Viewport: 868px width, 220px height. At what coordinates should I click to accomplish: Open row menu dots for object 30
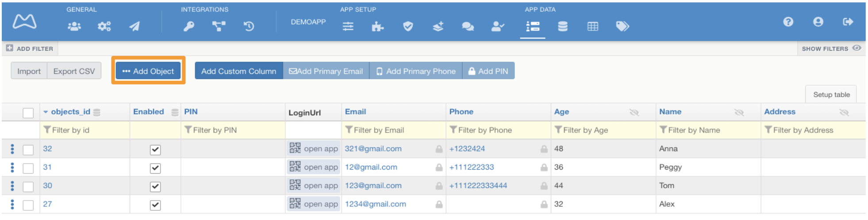[12, 186]
